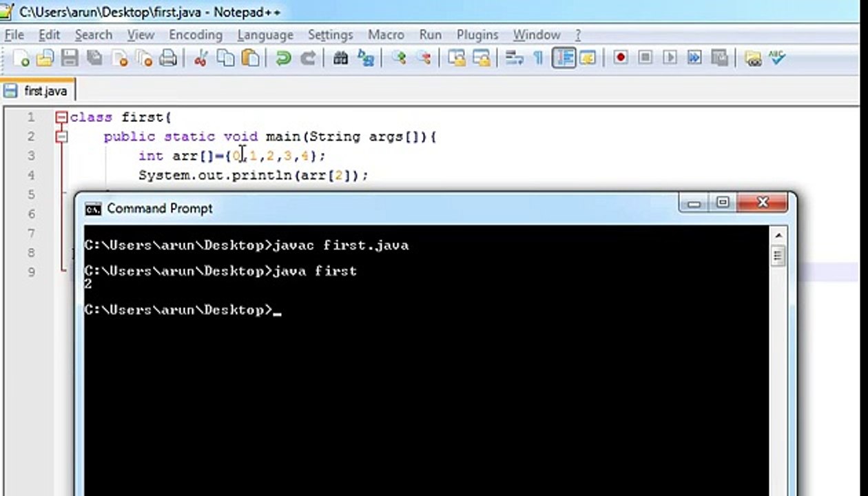Click line number 4 in the margin

tap(30, 175)
